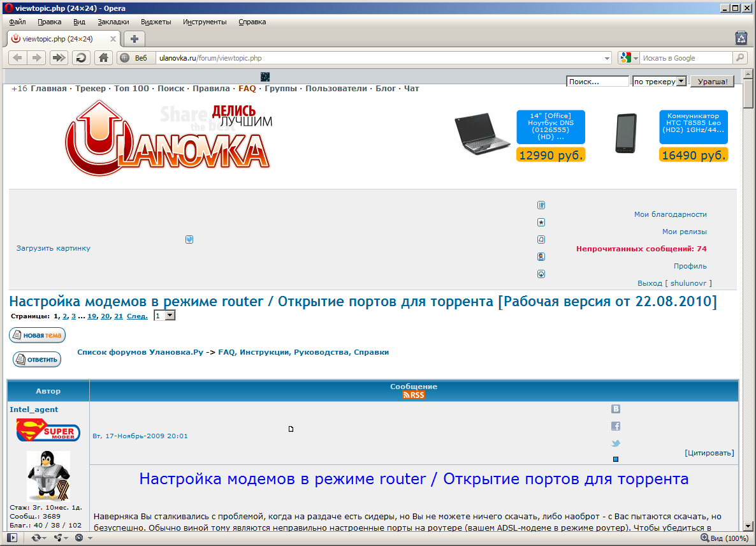The image size is (756, 546).
Task: Click the Цитировать quote link
Action: [x=709, y=452]
